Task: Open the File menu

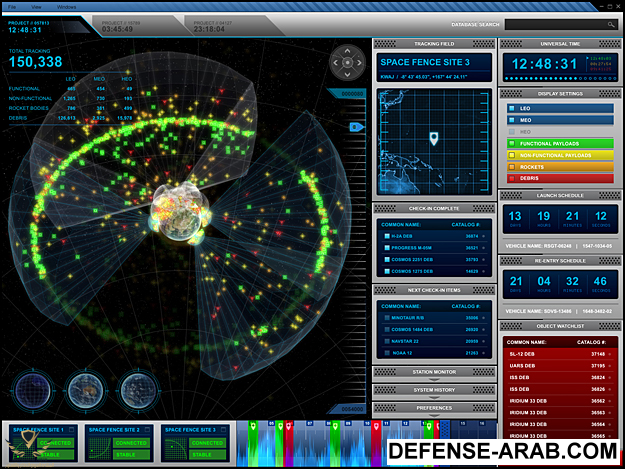Action: click(11, 6)
